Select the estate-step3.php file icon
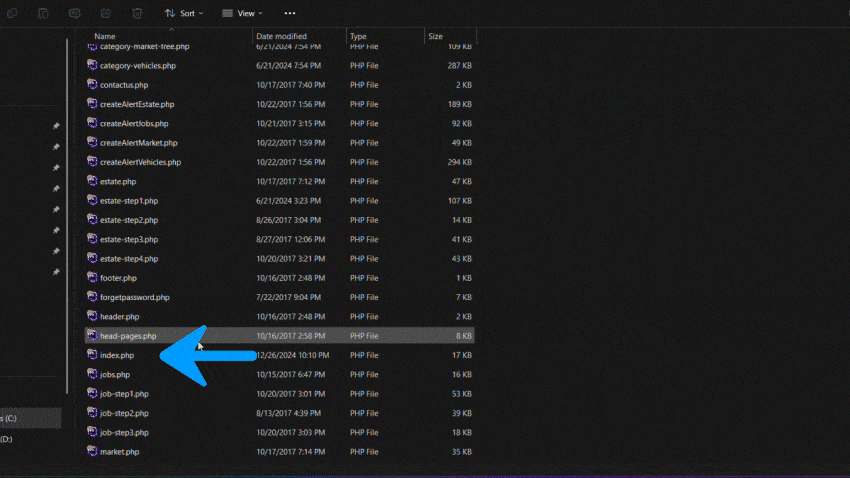Image resolution: width=850 pixels, height=478 pixels. tap(92, 239)
